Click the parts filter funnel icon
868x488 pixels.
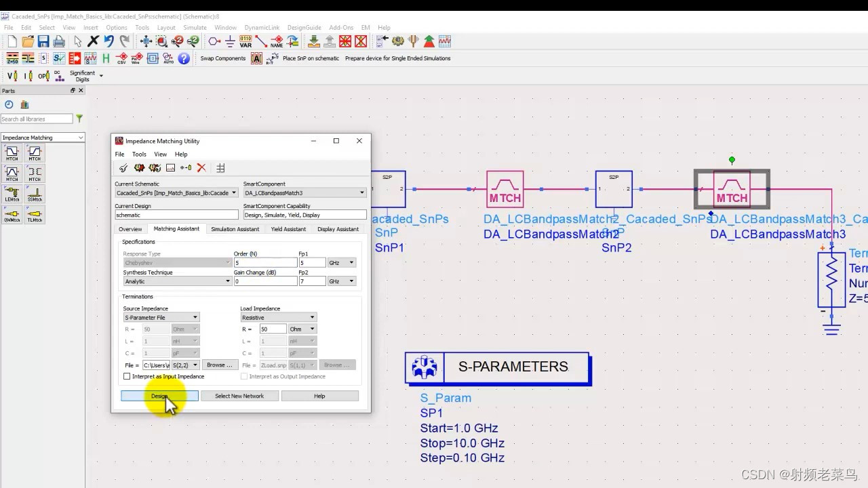tap(79, 119)
